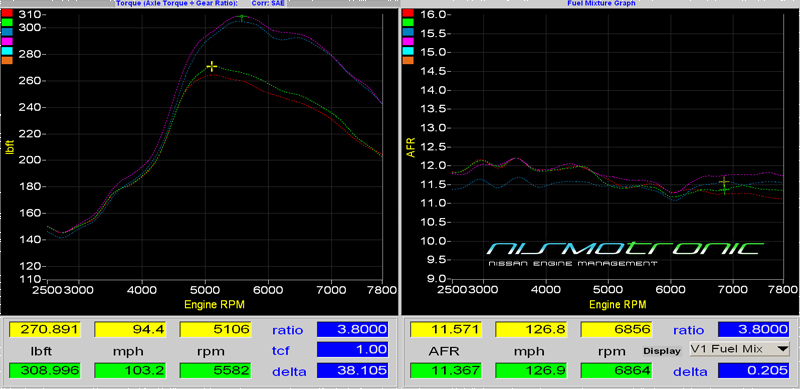Click the 126.9 green mph value field
800x389 pixels.
click(531, 371)
